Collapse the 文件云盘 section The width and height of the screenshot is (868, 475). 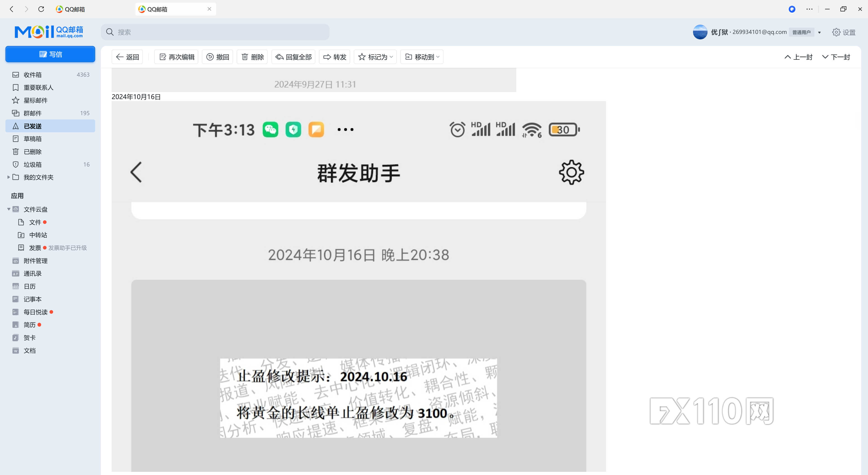pyautogui.click(x=9, y=209)
